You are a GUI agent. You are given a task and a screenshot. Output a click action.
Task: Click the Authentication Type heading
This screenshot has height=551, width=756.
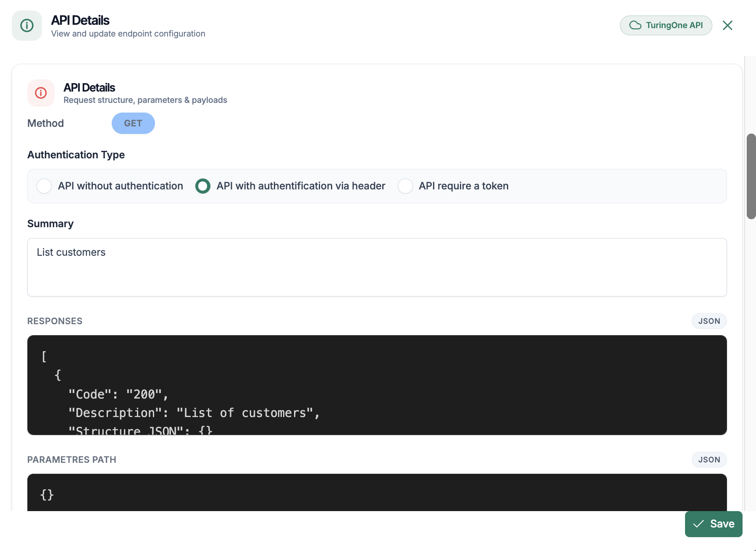76,155
